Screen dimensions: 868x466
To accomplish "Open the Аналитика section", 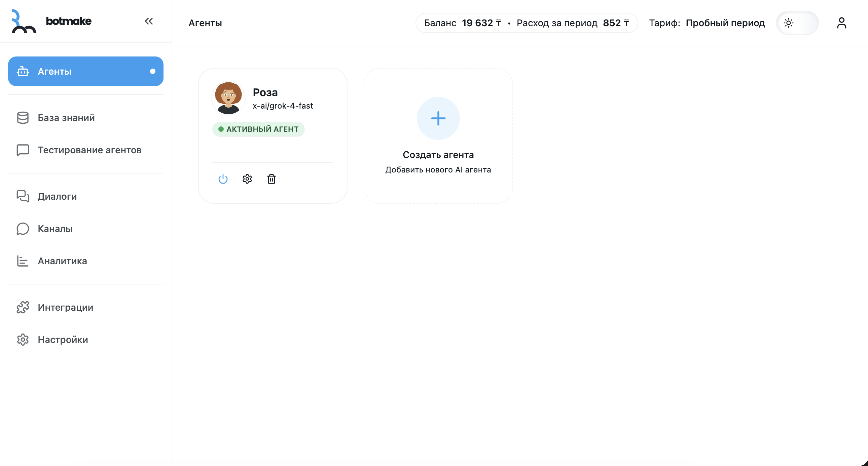I will [62, 261].
